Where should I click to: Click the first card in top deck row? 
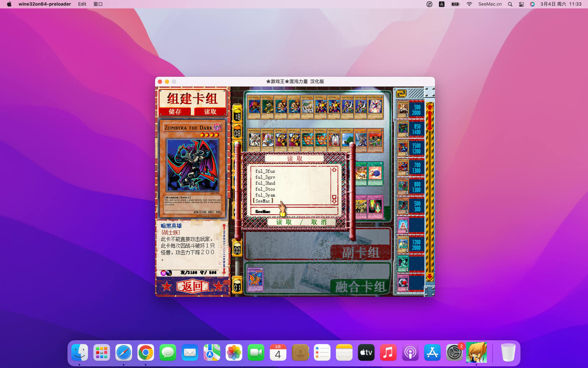(x=254, y=107)
